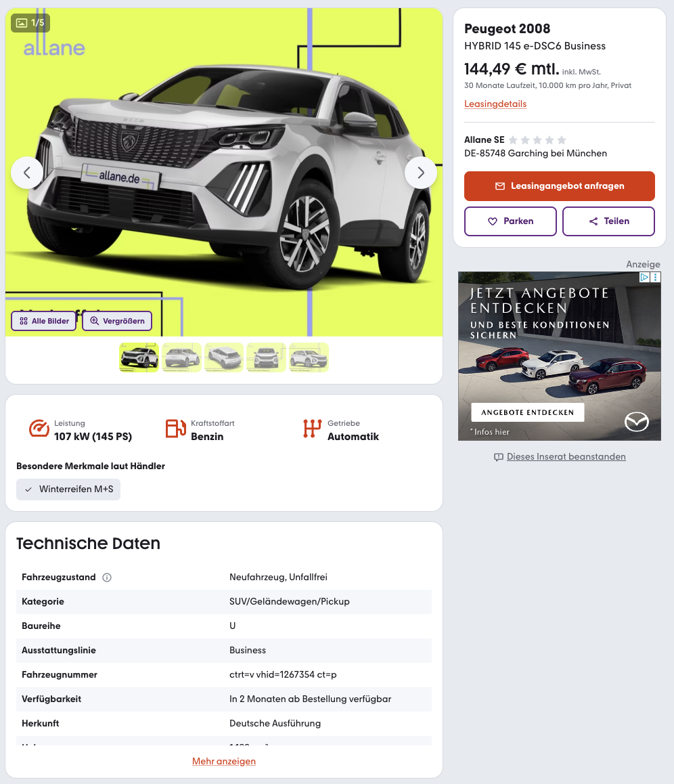This screenshot has height=784, width=674.
Task: Click the Getriebe gear shift icon
Action: click(312, 429)
